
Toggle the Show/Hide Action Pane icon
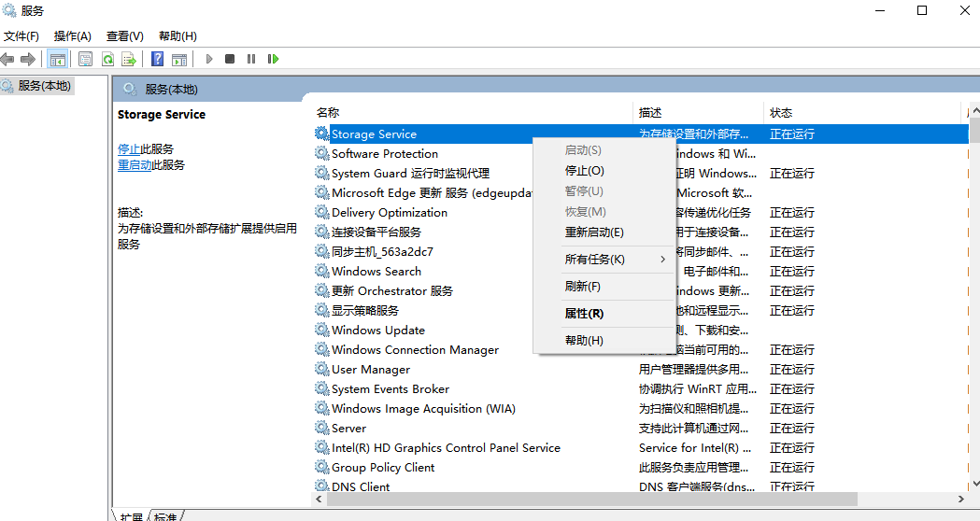[x=179, y=60]
